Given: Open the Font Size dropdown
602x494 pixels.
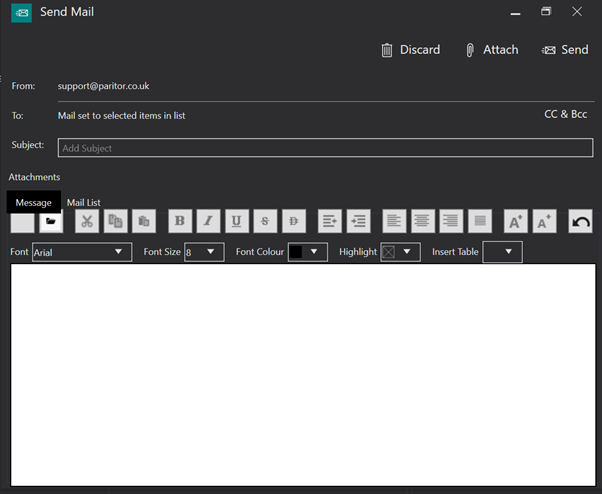Looking at the screenshot, I should [204, 252].
